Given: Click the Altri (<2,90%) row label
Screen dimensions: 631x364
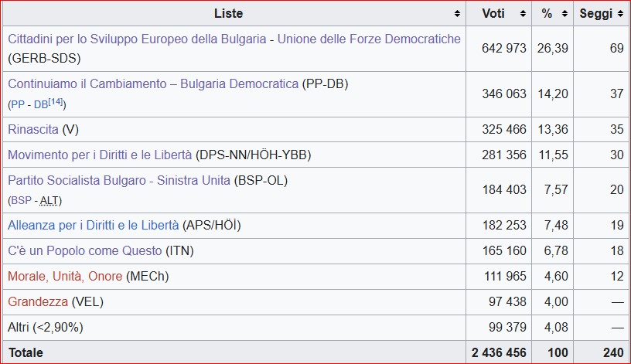Looking at the screenshot, I should 45,328.
